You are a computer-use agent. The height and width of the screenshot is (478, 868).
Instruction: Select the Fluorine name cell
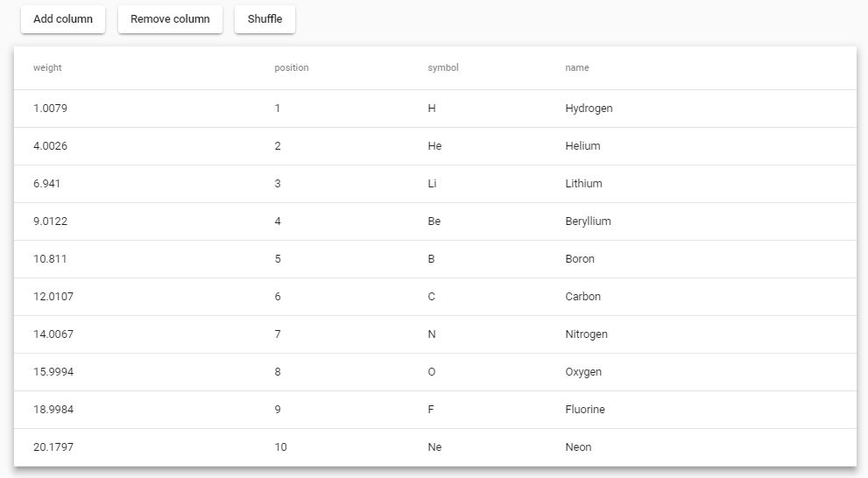coord(585,410)
